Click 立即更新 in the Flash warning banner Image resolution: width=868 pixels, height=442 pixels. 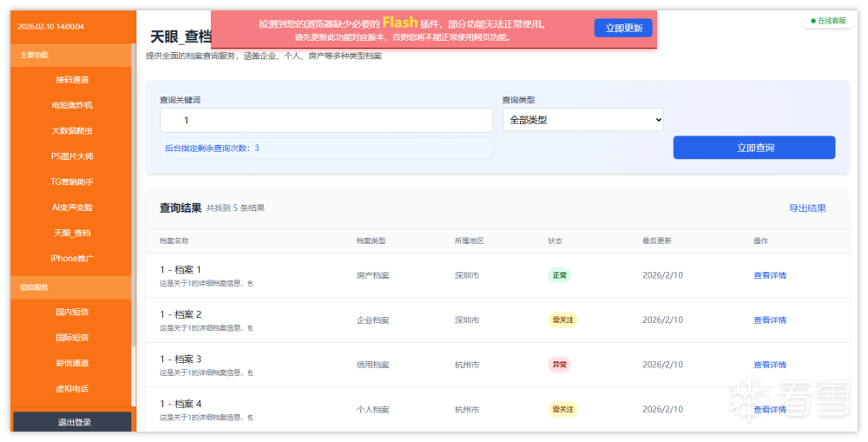623,28
